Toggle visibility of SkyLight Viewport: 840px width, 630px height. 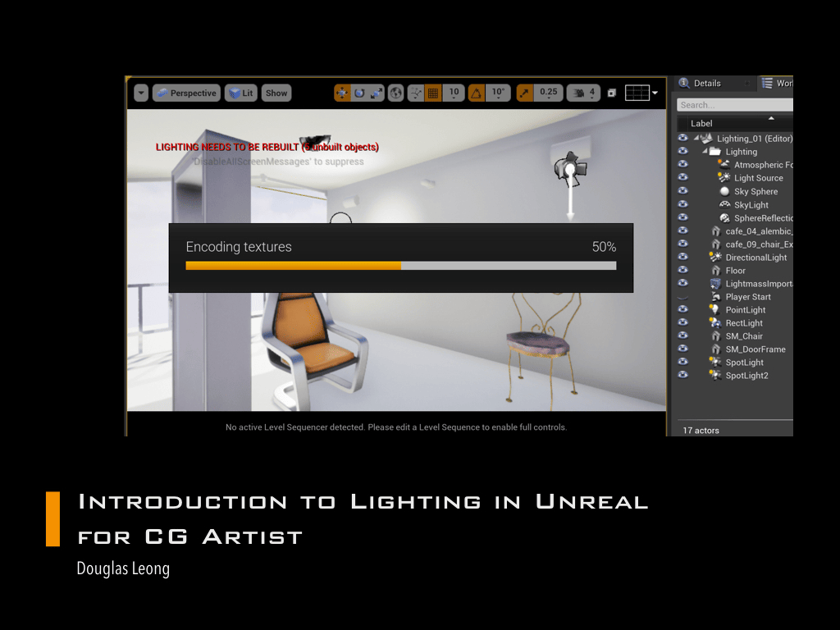click(x=682, y=204)
